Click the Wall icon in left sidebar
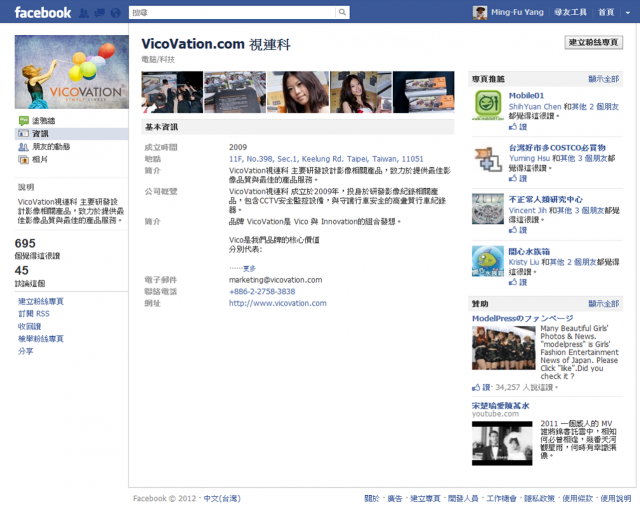Image resolution: width=640 pixels, height=510 pixels. 24,120
